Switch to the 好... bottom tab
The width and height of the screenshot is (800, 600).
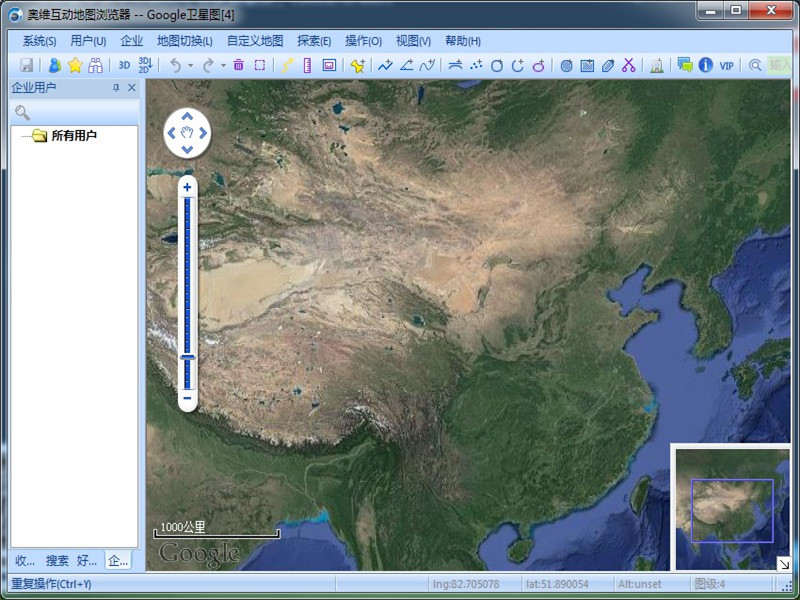87,561
